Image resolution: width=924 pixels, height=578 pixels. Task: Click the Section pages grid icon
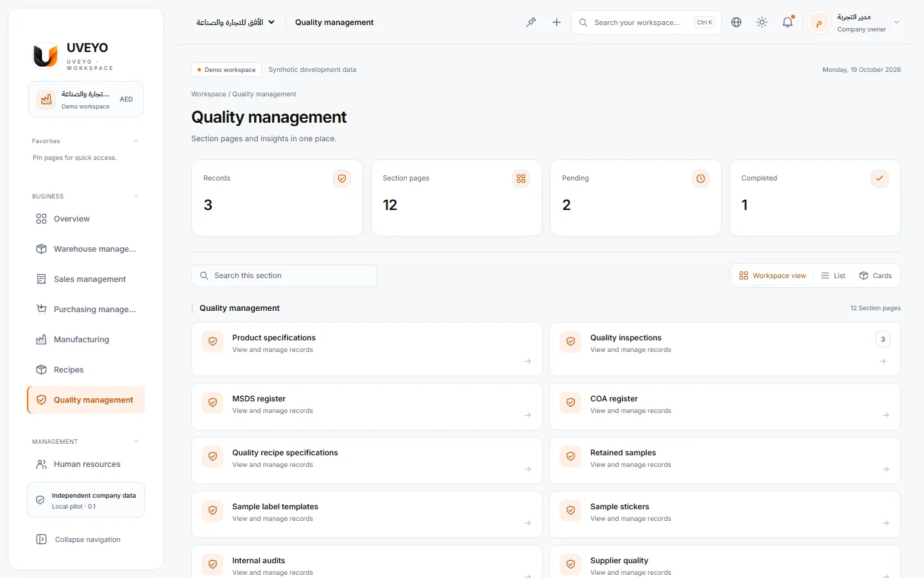(x=521, y=179)
